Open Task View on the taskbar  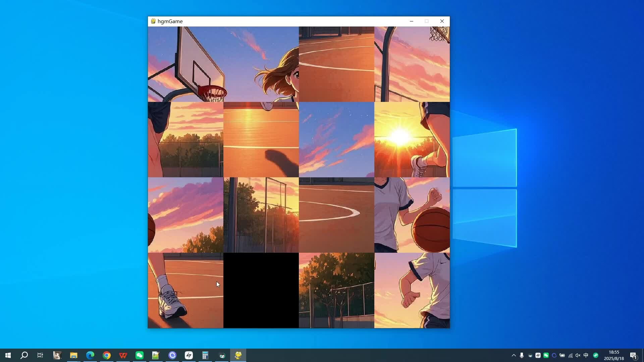coord(40,355)
